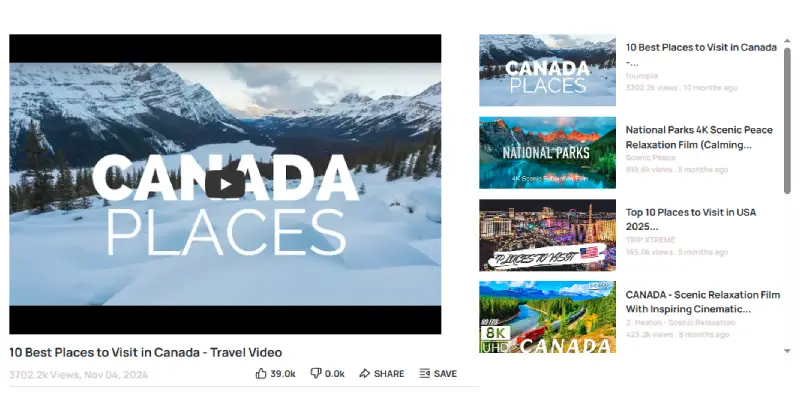Open 'CANADA - Scenic Relaxation Film' title
800x400 pixels.
703,302
